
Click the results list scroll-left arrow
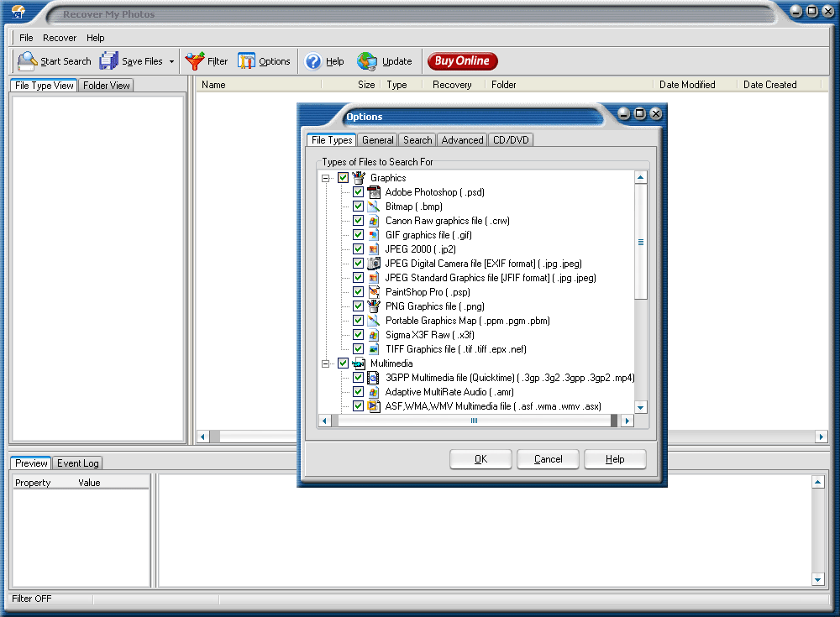point(202,437)
